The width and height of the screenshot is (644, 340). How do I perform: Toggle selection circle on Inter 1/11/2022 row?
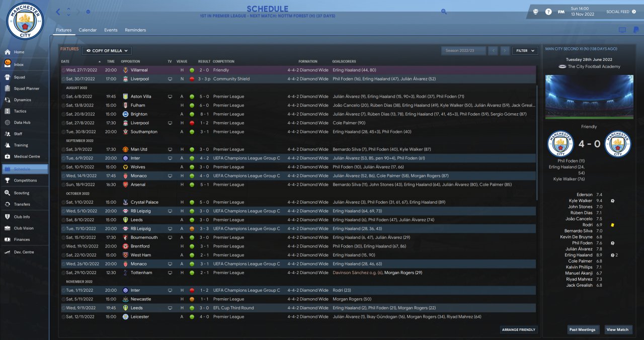coord(63,290)
